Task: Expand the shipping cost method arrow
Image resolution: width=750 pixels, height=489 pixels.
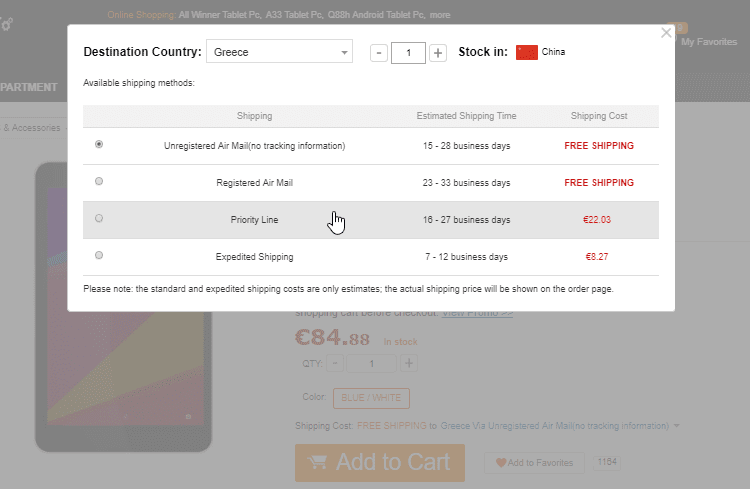Action: 679,427
